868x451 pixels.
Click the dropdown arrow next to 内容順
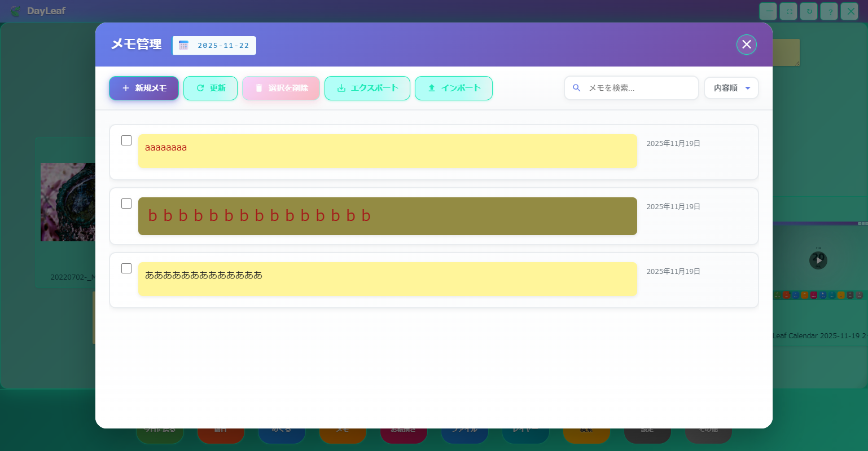(748, 88)
